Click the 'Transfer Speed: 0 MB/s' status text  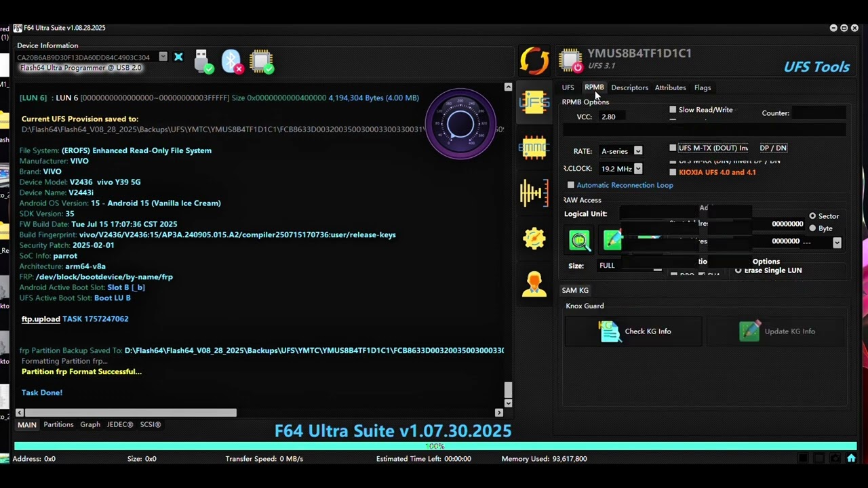click(264, 459)
